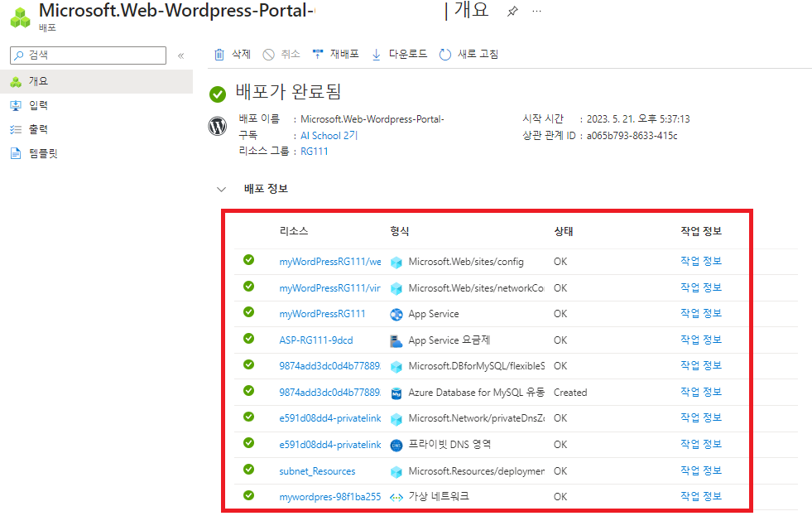This screenshot has height=516, width=812.
Task: Focus the 검색 search field
Action: pyautogui.click(x=88, y=55)
